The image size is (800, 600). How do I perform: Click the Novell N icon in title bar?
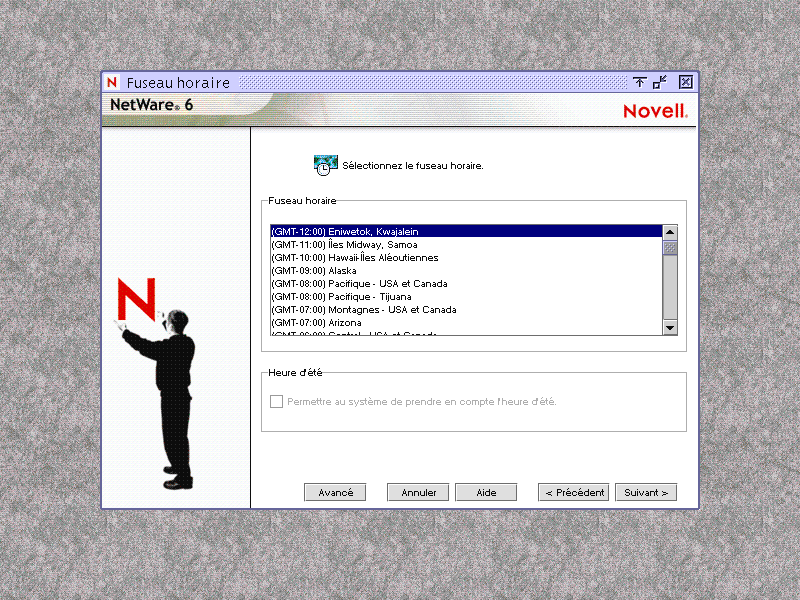pyautogui.click(x=112, y=82)
